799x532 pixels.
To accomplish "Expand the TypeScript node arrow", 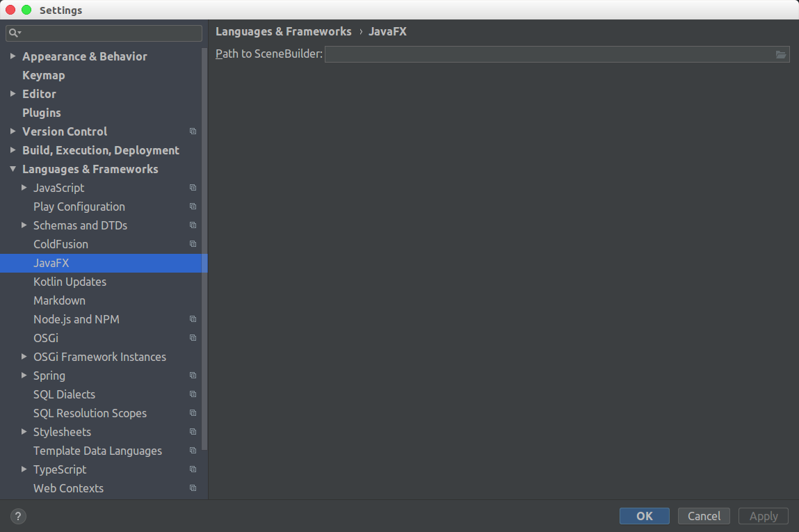I will [x=24, y=469].
